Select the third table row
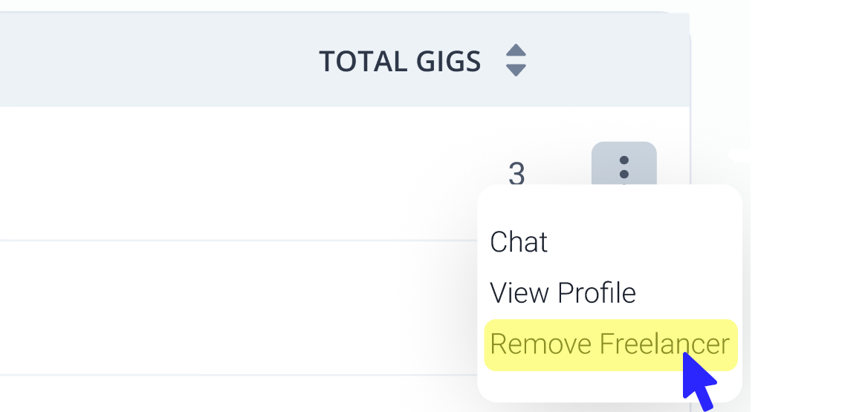Screen dimensions: 868x412 tap(223, 393)
